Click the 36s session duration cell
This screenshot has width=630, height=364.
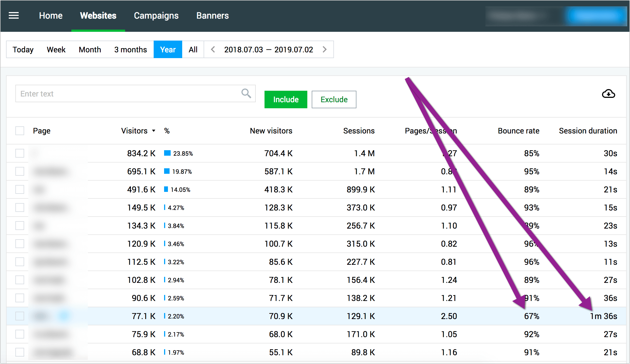[611, 298]
